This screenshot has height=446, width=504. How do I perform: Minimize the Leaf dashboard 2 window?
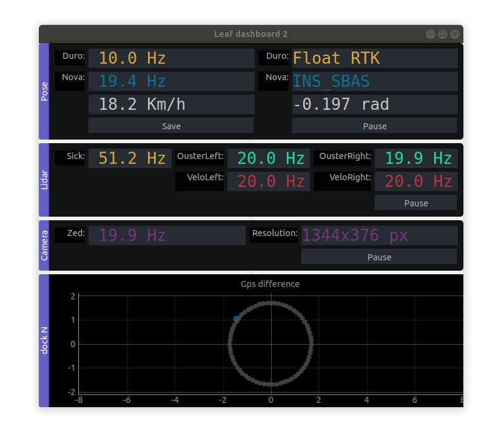point(431,34)
